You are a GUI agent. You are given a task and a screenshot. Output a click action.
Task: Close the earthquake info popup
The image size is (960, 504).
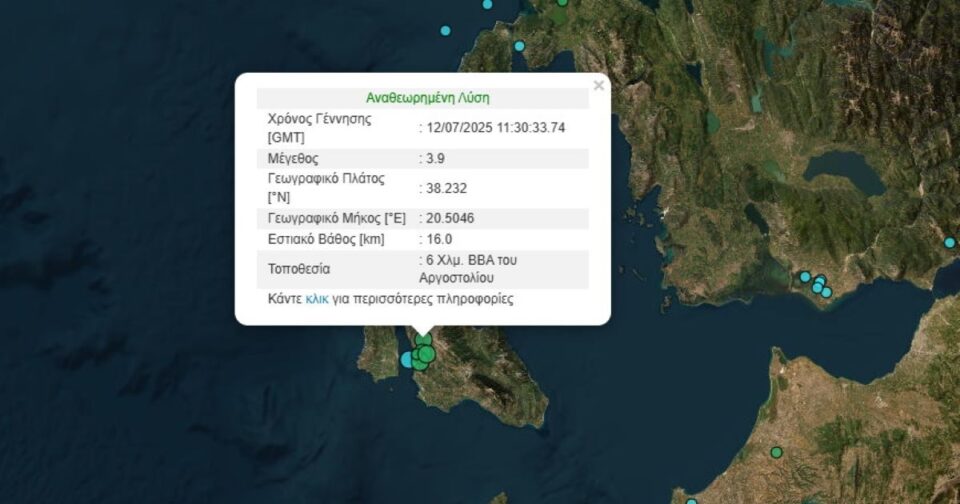pyautogui.click(x=598, y=86)
